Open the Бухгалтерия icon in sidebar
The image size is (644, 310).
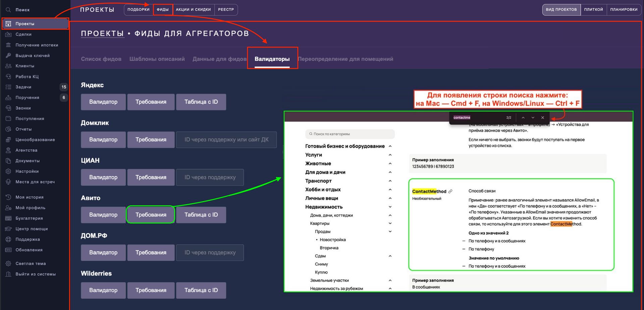[x=8, y=218]
